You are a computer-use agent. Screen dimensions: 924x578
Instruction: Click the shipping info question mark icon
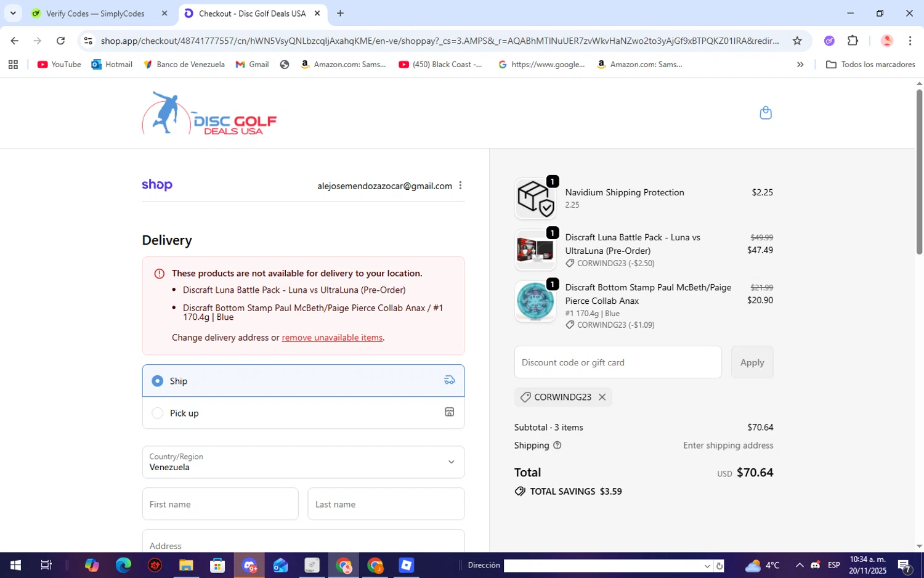coord(557,446)
